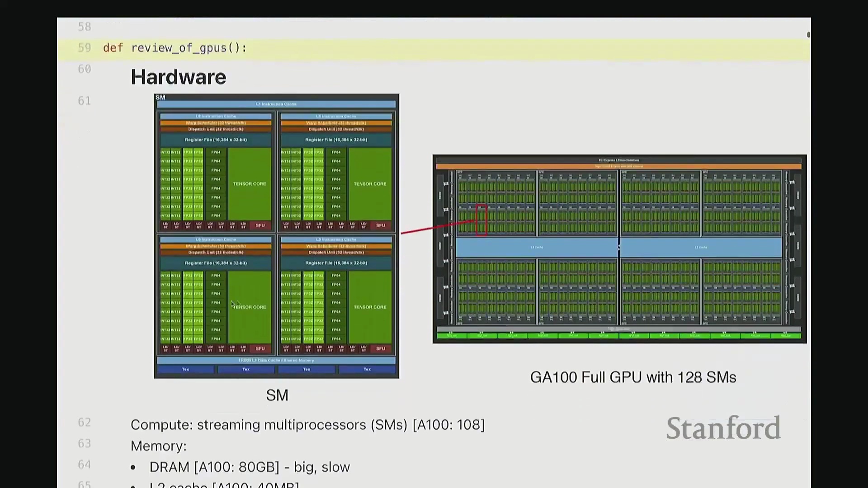Click the Hardware heading
Image resolution: width=868 pixels, height=488 pixels.
[178, 77]
